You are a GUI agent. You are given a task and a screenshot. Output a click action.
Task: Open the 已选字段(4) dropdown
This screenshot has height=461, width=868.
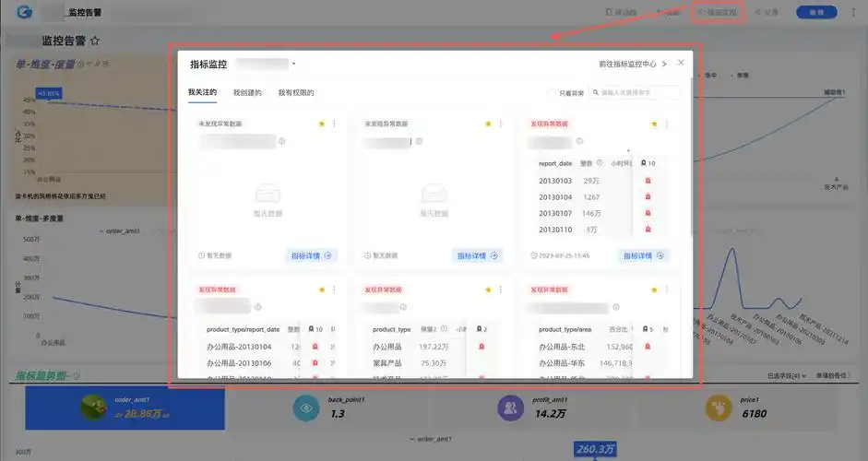tap(787, 376)
